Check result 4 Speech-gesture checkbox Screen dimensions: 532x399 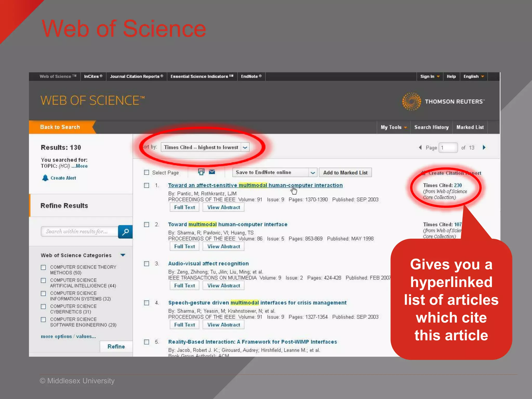[x=147, y=303]
